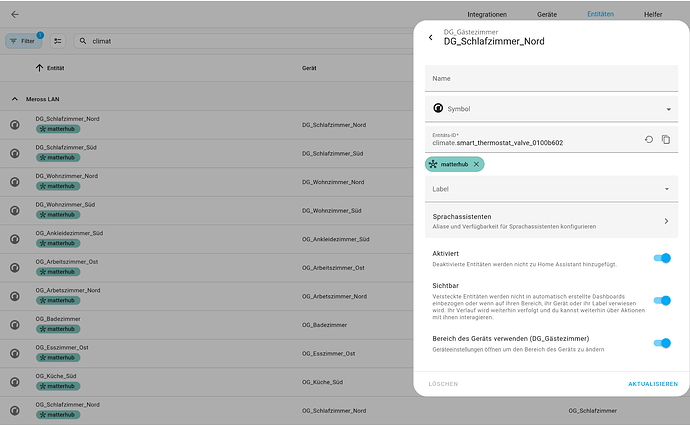Click the Name input field
Screen dimensions: 690x425
point(551,78)
